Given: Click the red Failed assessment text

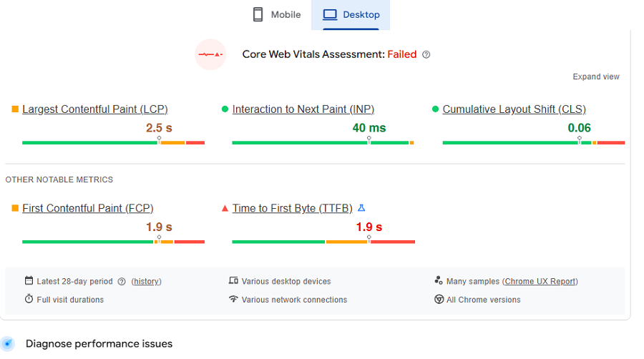Looking at the screenshot, I should coord(402,54).
